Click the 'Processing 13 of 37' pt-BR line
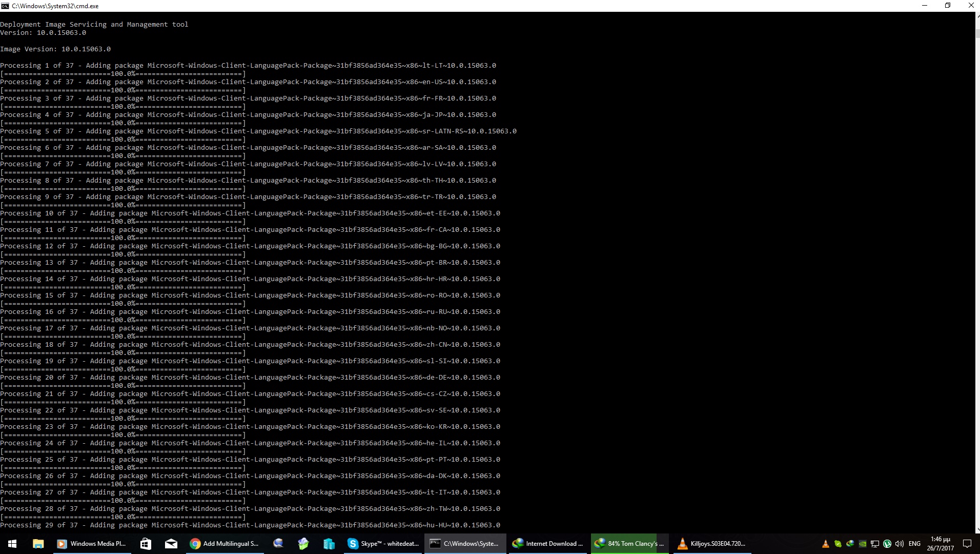 click(x=250, y=263)
